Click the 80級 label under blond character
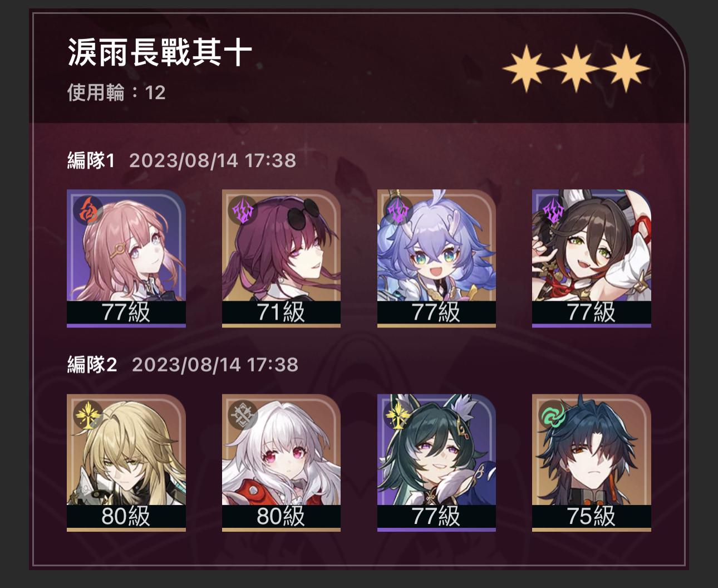 click(x=126, y=516)
